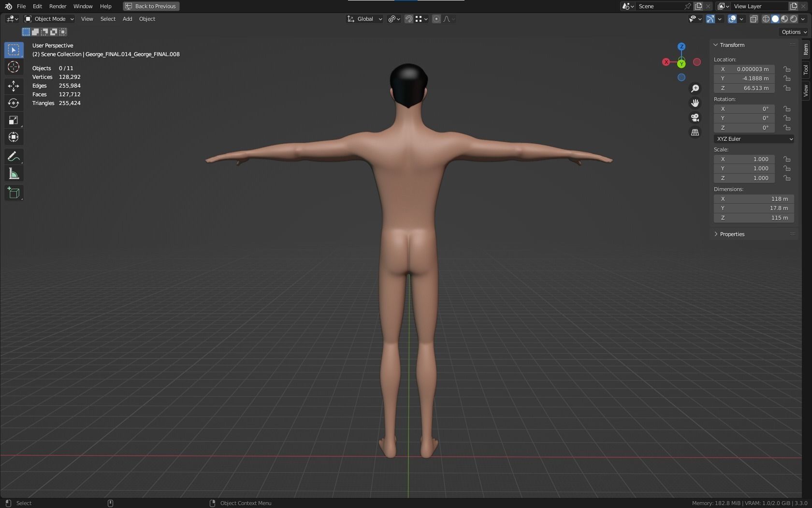Lock Location X with padlock
The height and width of the screenshot is (508, 812).
tap(787, 69)
